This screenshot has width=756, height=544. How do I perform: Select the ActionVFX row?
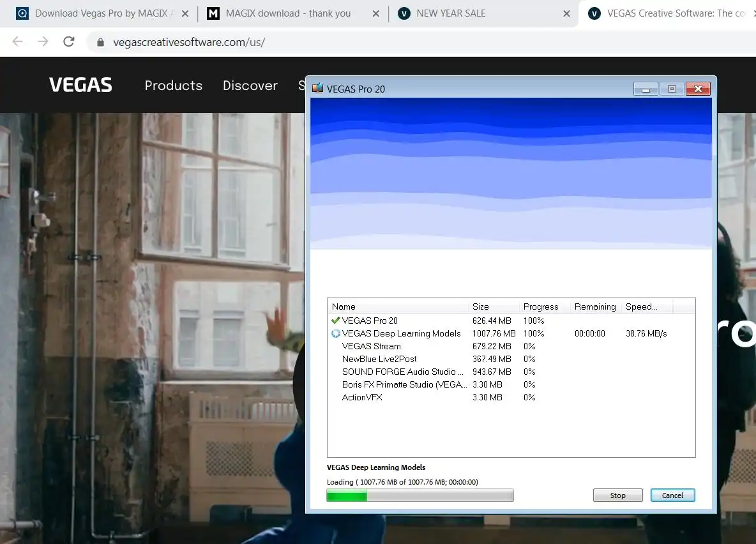[511, 397]
